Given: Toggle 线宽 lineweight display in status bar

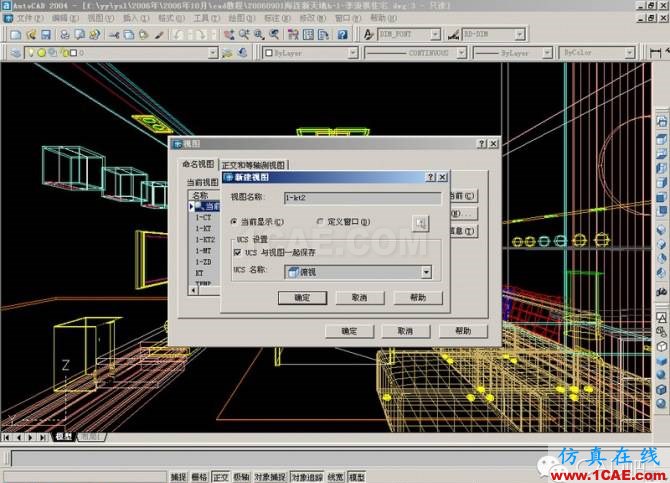Looking at the screenshot, I should 335,477.
